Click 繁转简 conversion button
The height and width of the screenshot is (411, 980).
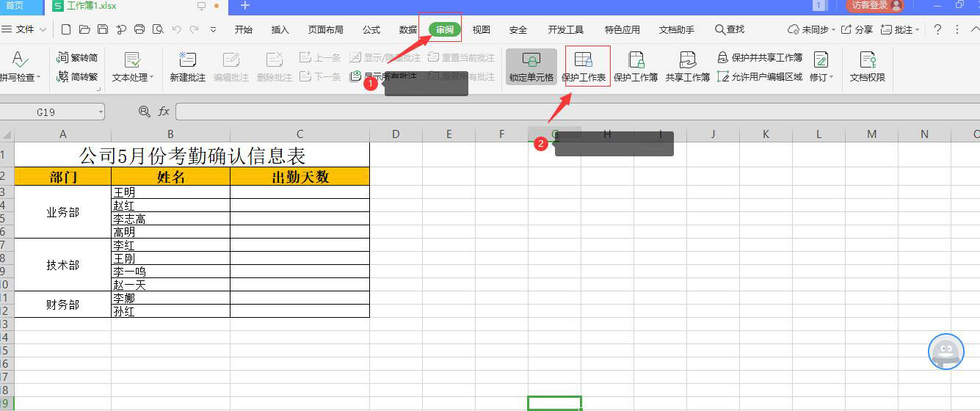tap(78, 57)
